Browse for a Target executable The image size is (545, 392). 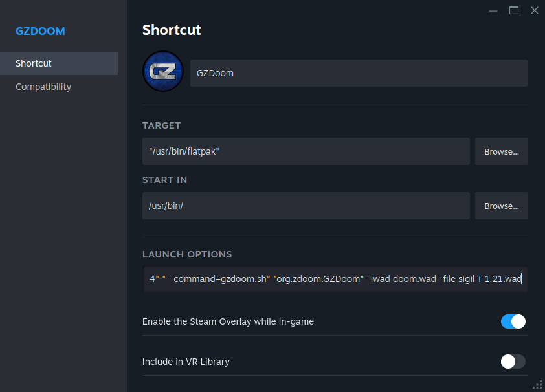[501, 151]
